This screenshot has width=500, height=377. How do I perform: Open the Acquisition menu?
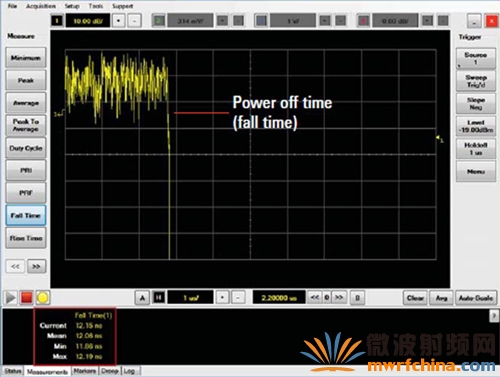pyautogui.click(x=41, y=6)
